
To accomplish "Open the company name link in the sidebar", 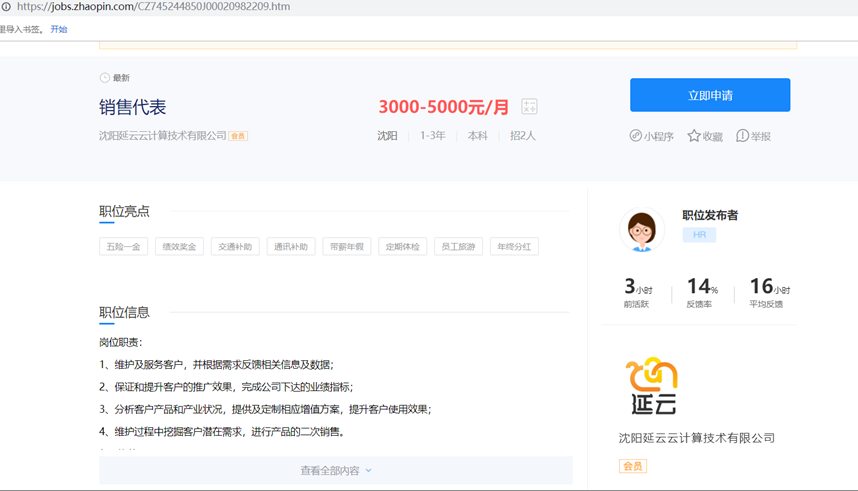I will coord(697,438).
